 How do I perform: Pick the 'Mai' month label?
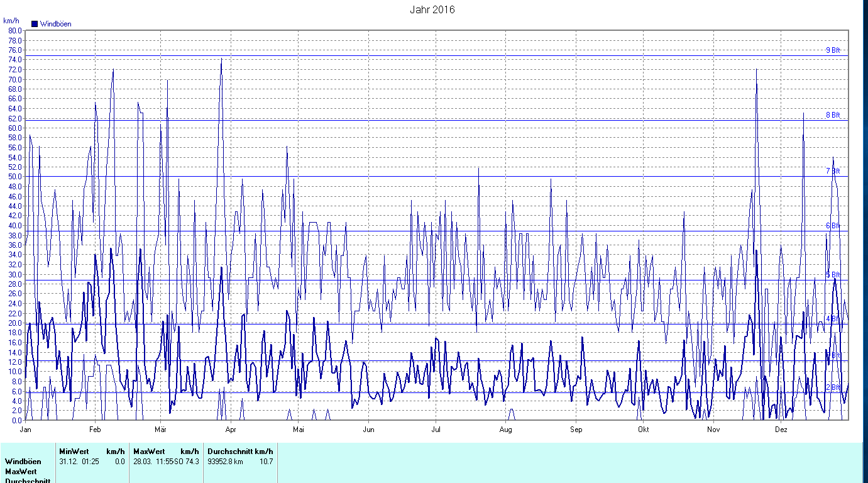tap(298, 430)
